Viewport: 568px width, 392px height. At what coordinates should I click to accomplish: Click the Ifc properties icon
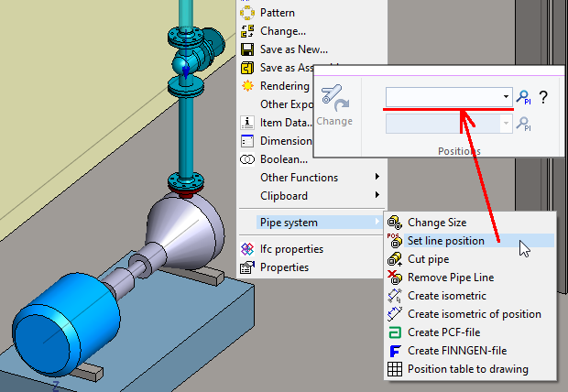pos(247,249)
